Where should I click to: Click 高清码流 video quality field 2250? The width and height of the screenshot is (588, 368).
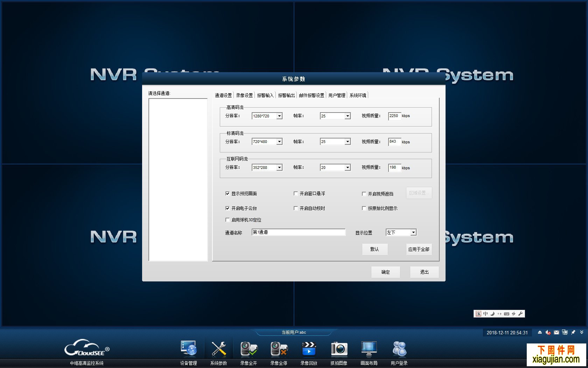(x=394, y=116)
